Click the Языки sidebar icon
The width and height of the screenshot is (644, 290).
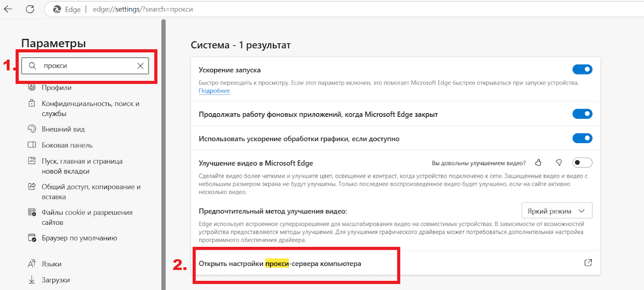click(x=32, y=263)
